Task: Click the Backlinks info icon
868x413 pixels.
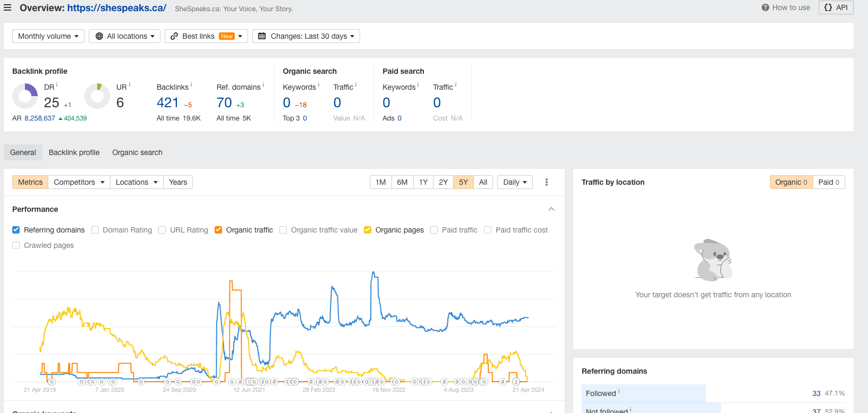Action: click(191, 85)
